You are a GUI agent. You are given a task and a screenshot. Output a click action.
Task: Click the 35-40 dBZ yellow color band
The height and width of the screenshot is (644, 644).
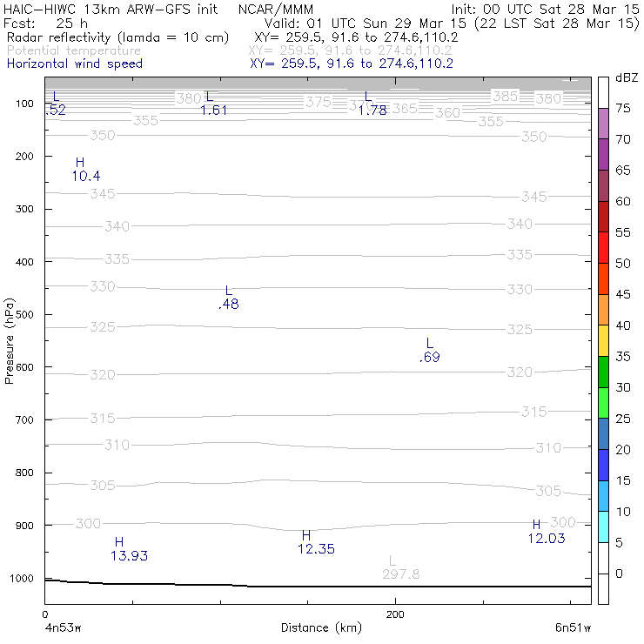click(x=603, y=341)
